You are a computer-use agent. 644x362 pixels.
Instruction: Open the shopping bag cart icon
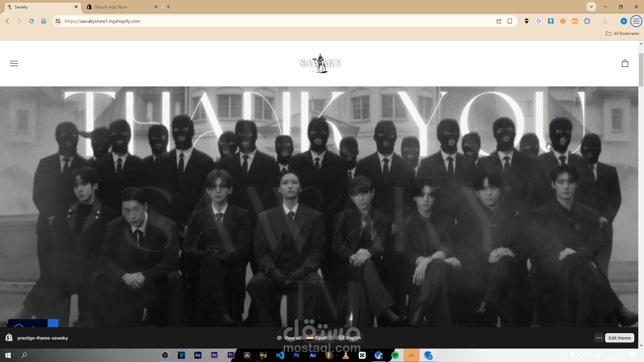tap(625, 63)
